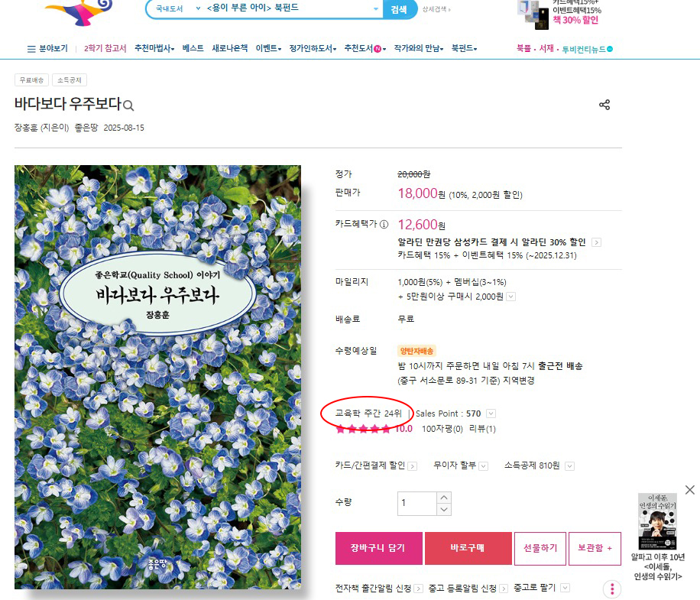Click the 바로구매 button
This screenshot has height=600, width=700.
click(x=468, y=548)
